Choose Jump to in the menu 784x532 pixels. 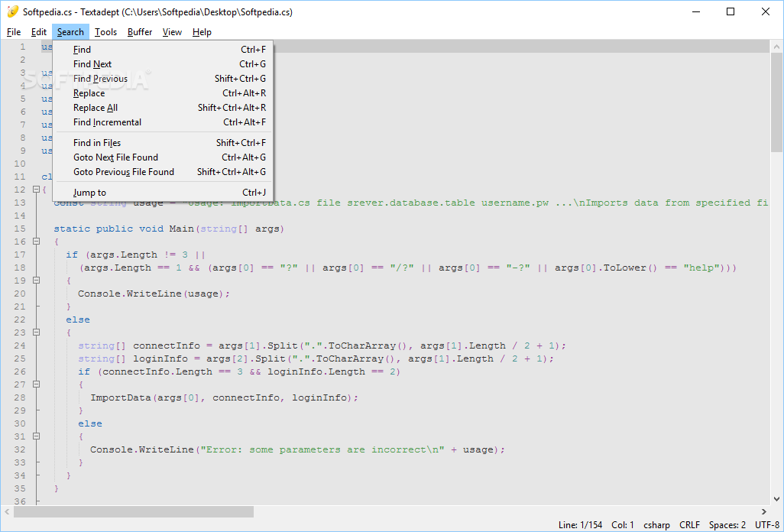pos(163,193)
